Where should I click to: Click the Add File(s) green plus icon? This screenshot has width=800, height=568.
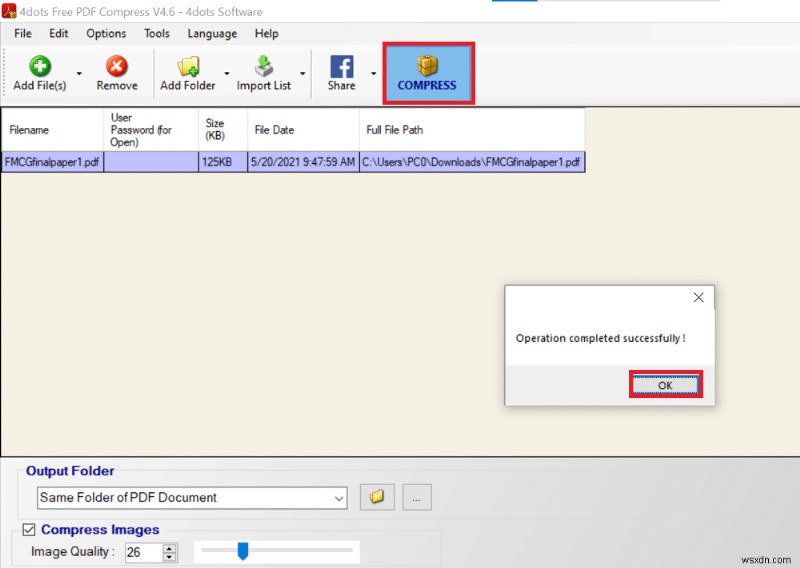click(40, 66)
